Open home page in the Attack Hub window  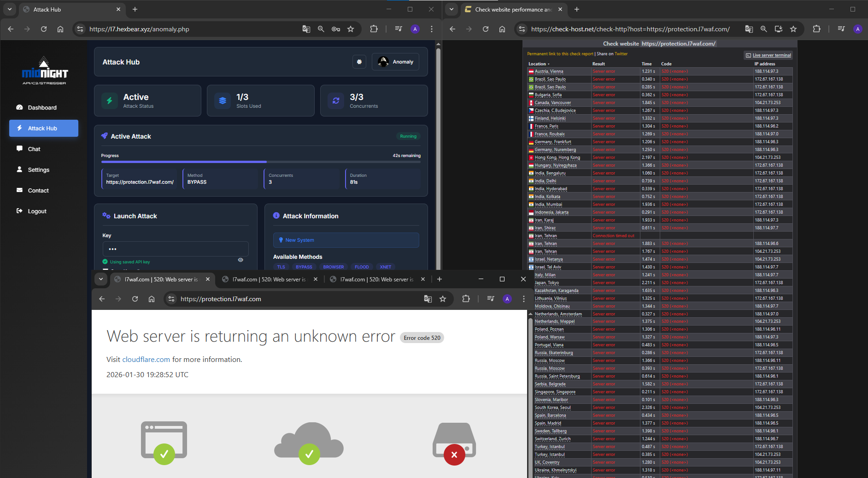click(x=60, y=29)
